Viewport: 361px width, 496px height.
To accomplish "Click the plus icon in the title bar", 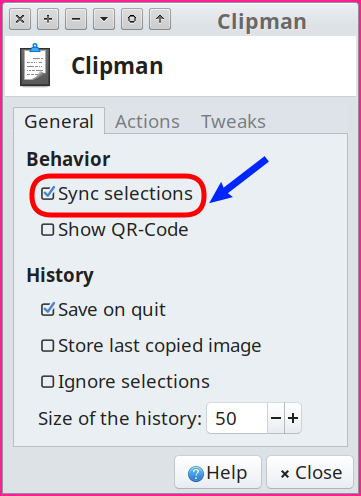I will click(x=48, y=19).
